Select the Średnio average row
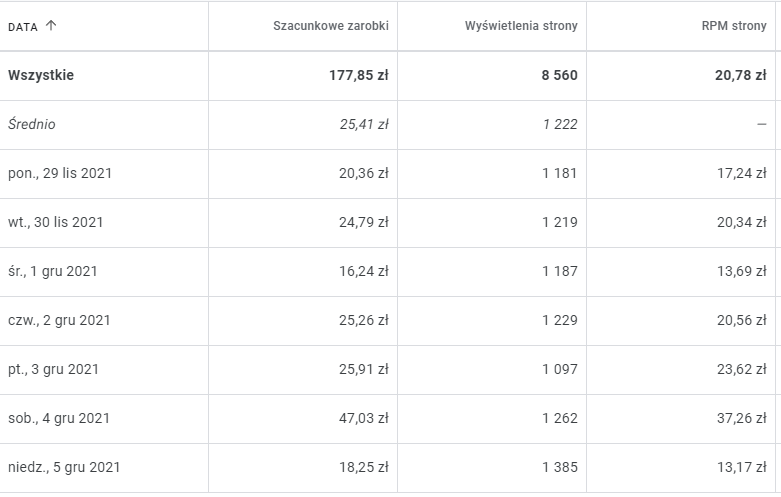The image size is (781, 497). [33, 125]
